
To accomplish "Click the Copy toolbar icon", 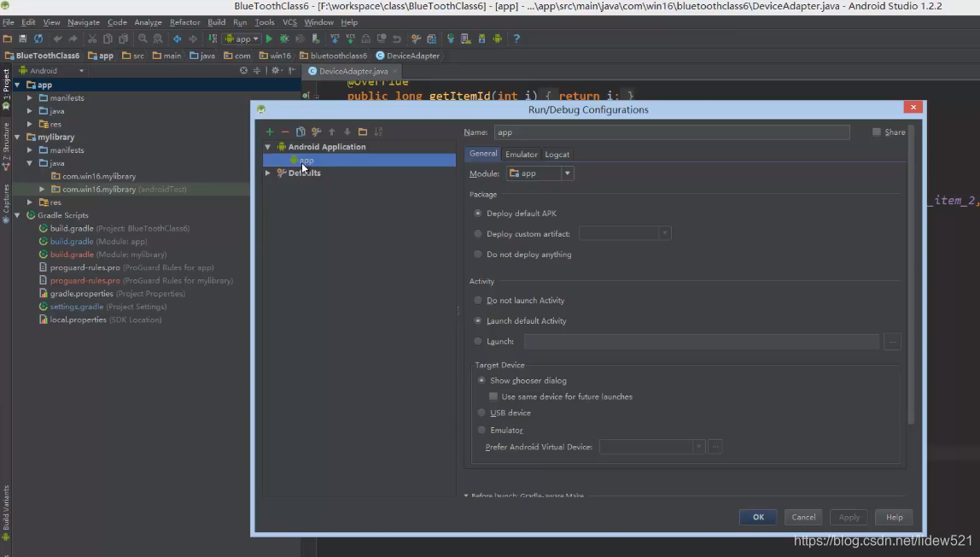I will tap(108, 38).
